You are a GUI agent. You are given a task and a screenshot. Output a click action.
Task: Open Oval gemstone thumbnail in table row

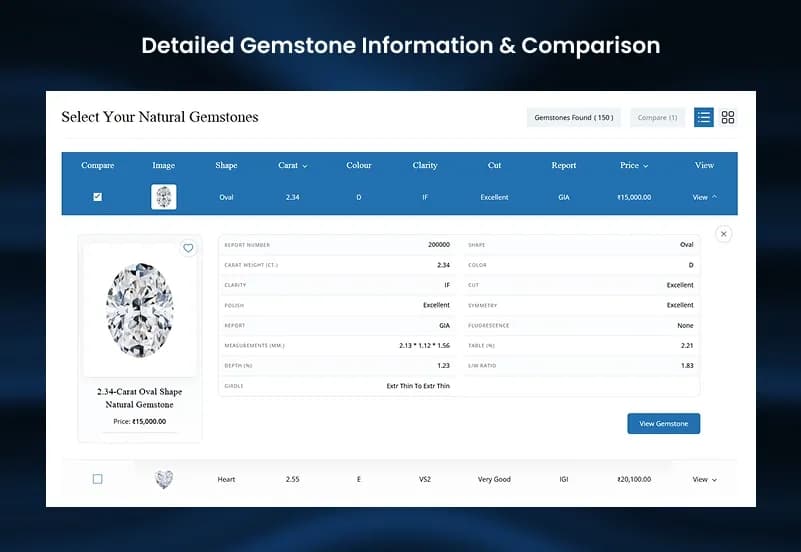(163, 197)
